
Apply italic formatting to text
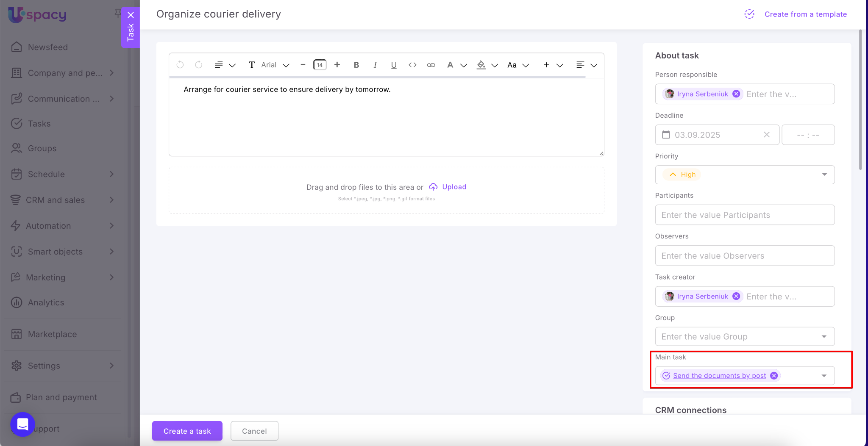[375, 65]
